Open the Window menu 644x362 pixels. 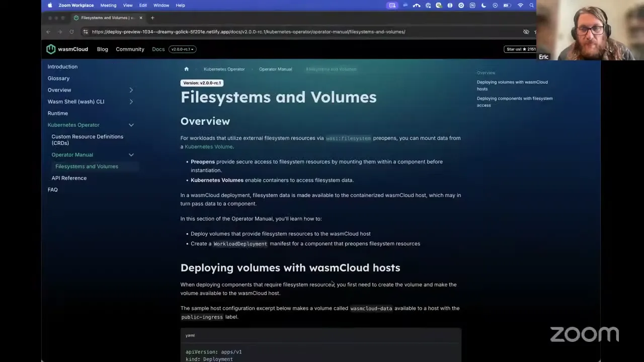[x=161, y=5]
